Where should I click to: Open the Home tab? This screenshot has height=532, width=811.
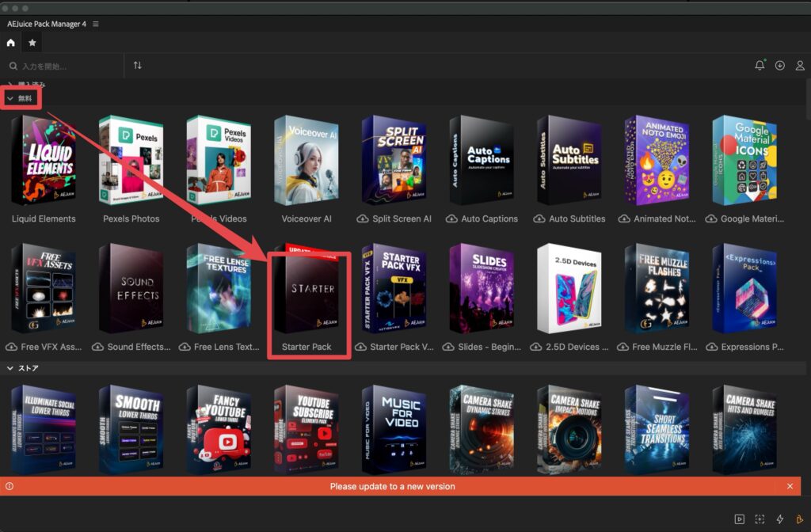click(11, 43)
